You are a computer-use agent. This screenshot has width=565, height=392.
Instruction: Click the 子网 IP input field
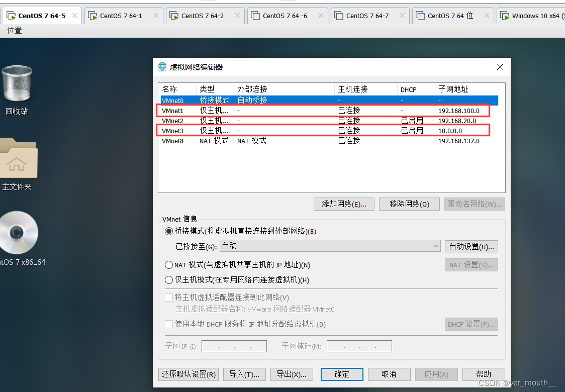click(234, 347)
